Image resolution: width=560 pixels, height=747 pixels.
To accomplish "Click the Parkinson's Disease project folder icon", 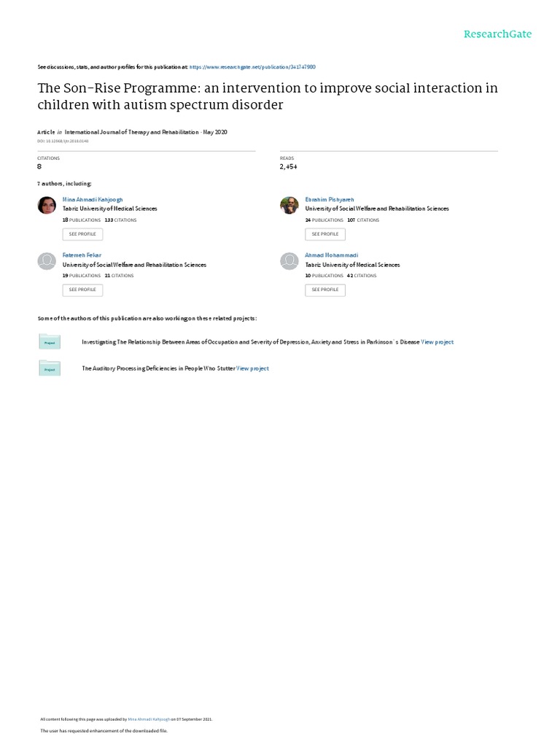I will (50, 341).
